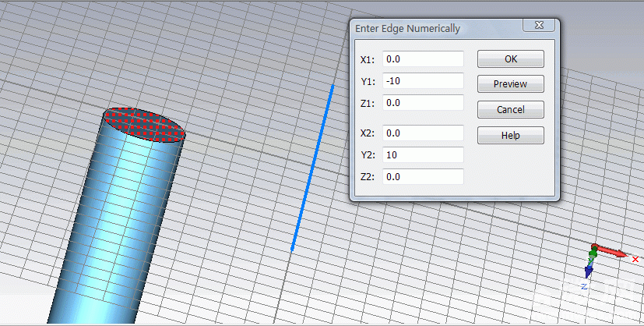The image size is (644, 326).
Task: Focus the Y1 field showing -10
Action: (423, 80)
